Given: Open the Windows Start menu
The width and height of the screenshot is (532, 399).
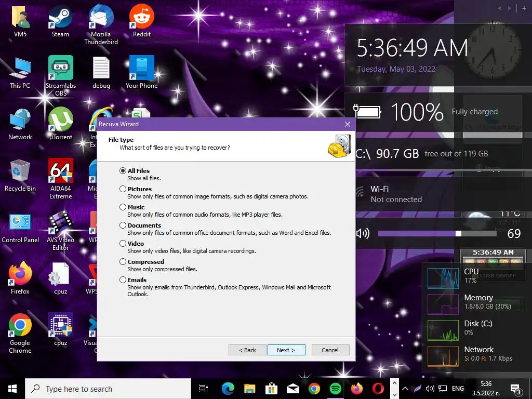Looking at the screenshot, I should (12, 389).
